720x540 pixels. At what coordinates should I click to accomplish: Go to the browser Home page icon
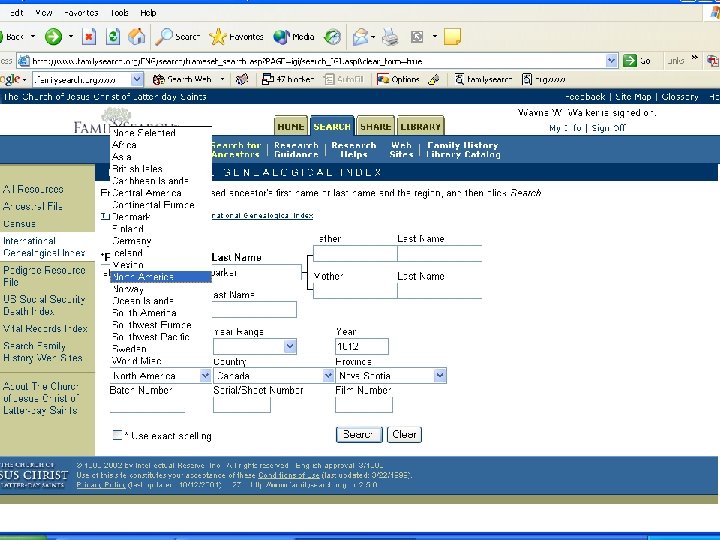[136, 37]
